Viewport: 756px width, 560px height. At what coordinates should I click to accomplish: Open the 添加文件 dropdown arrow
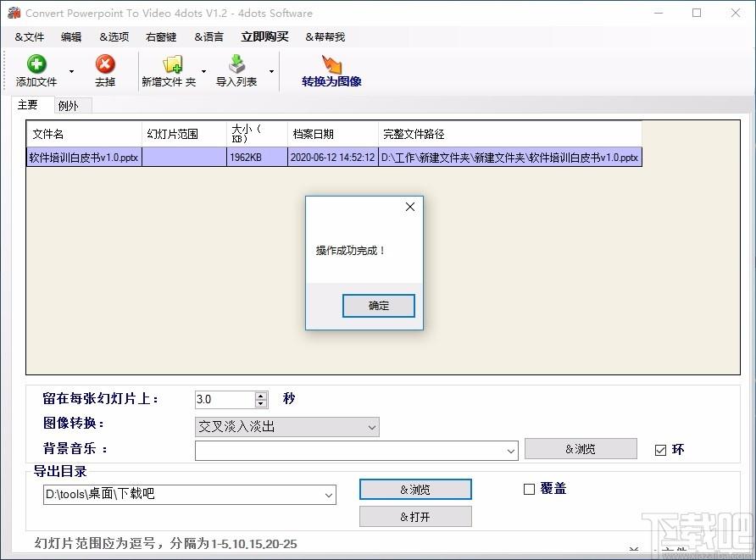pos(71,71)
